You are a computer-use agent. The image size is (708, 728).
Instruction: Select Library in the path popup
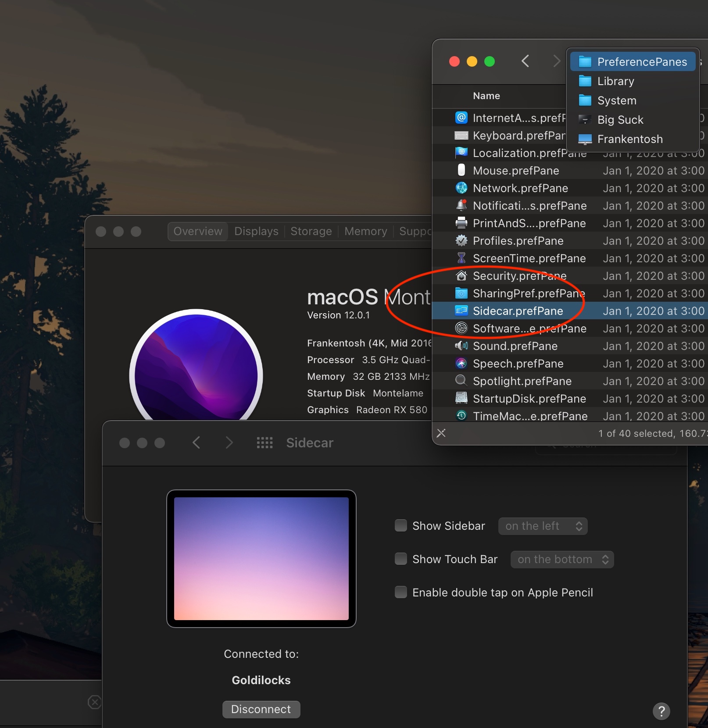(633, 81)
